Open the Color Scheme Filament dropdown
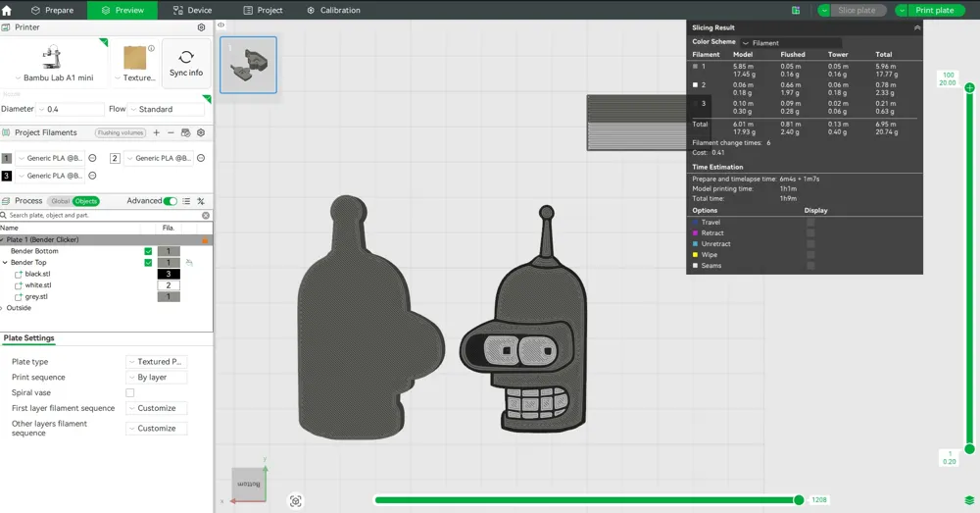Screen dimensions: 980x513 791,43
